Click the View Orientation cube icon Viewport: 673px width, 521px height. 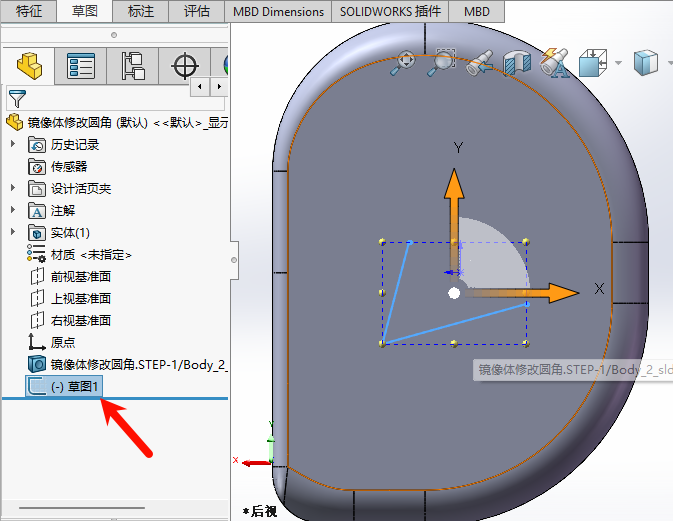click(x=592, y=63)
